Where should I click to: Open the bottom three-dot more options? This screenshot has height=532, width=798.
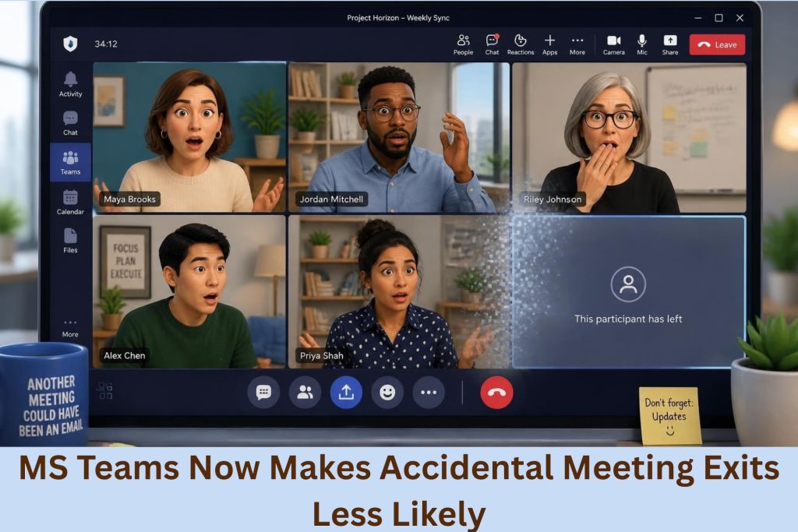pos(429,392)
